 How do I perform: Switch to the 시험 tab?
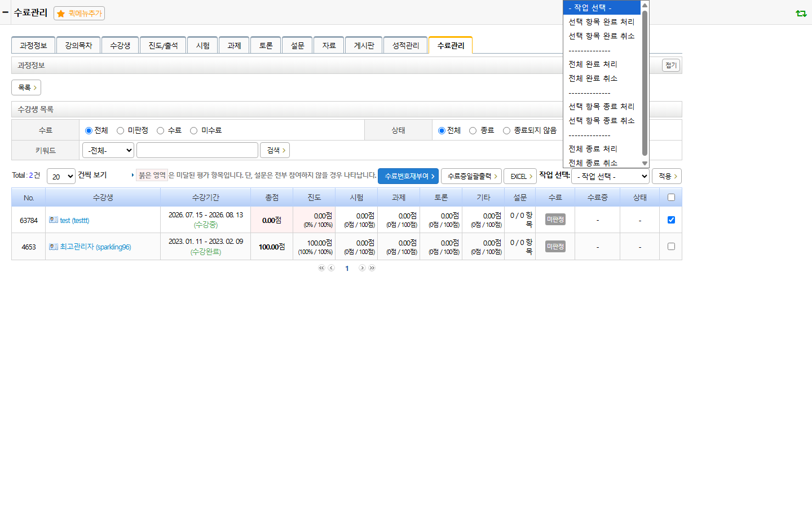(x=202, y=45)
